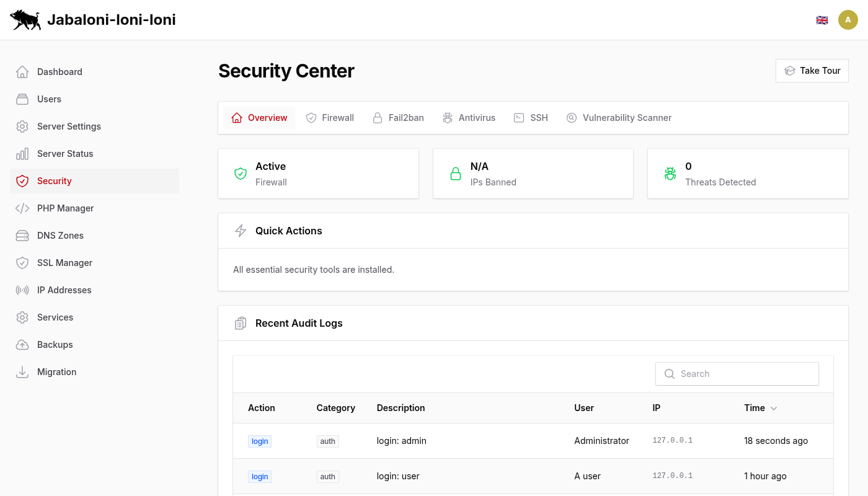Open the Dashboard from the sidebar
Screen dimensions: 868x496
[59, 71]
